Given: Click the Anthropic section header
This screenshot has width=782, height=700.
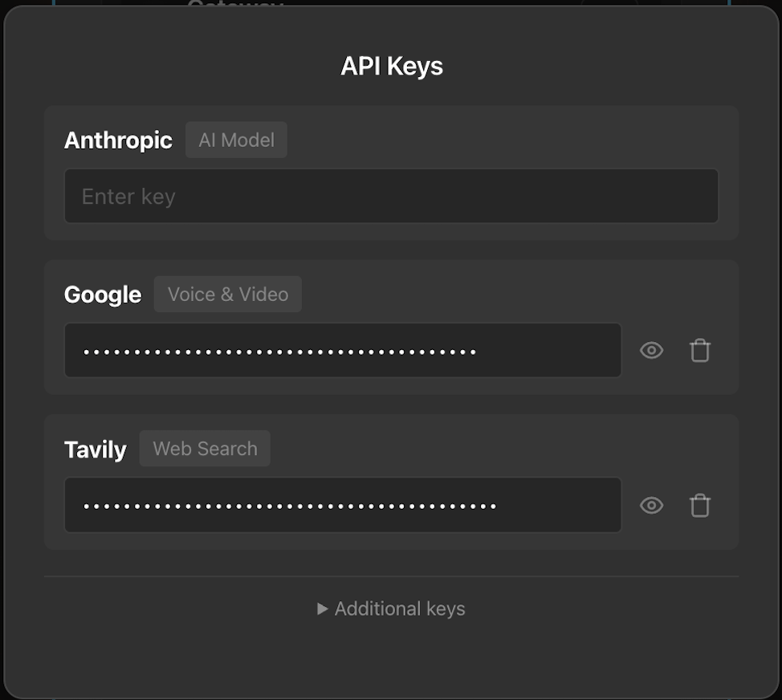Looking at the screenshot, I should click(118, 140).
